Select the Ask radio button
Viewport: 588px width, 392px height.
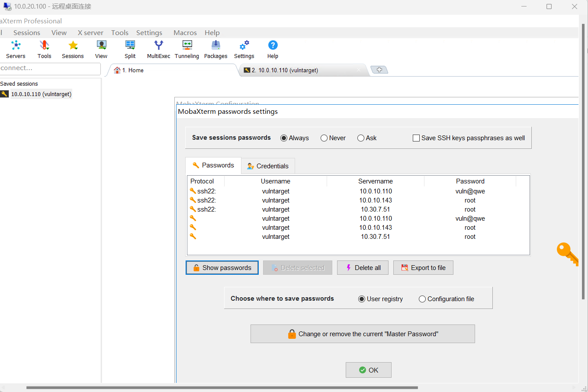pos(361,138)
